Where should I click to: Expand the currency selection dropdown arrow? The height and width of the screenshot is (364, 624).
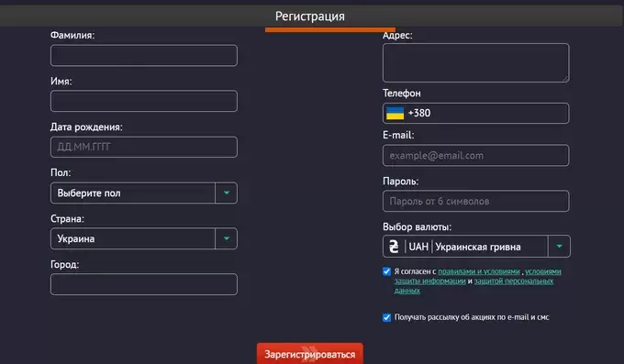coord(559,247)
